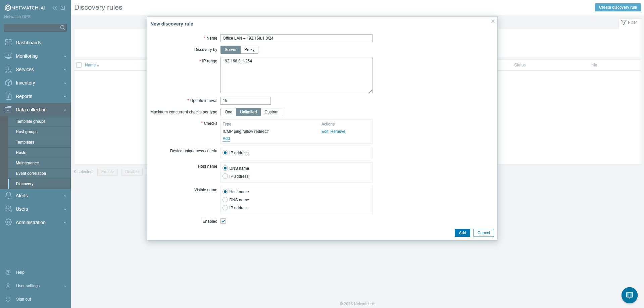Click the Help question mark icon
644x308 pixels.
(8, 272)
